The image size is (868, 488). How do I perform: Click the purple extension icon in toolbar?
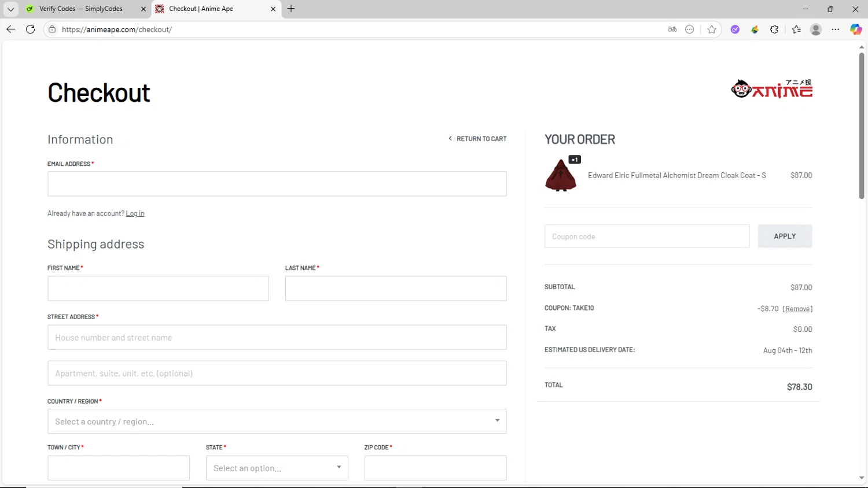click(x=735, y=29)
